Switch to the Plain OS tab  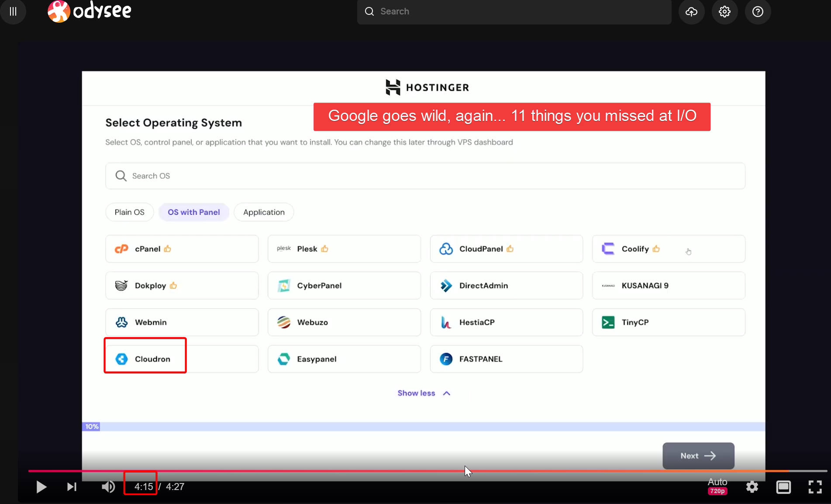[129, 212]
